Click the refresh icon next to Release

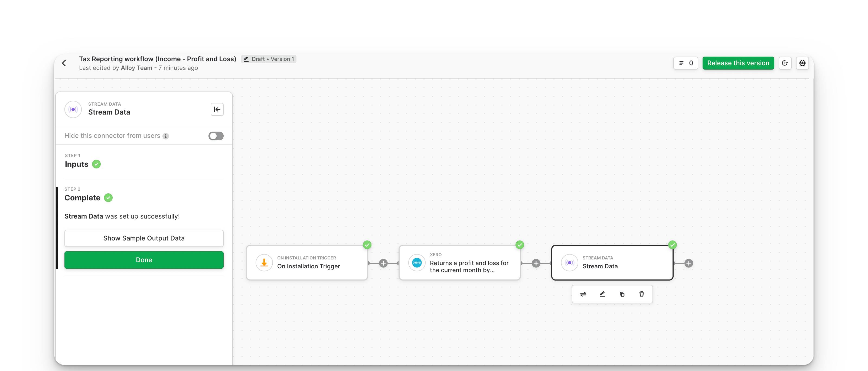[x=785, y=63]
